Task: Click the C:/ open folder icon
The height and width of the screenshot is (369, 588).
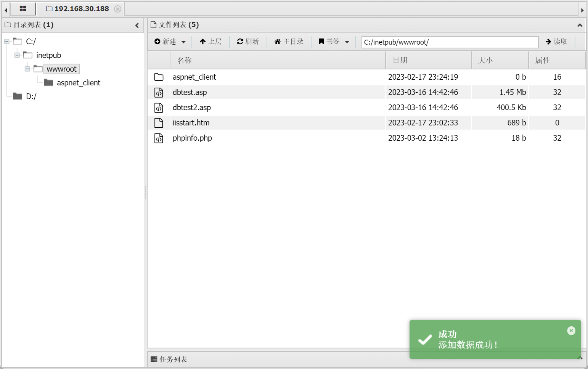Action: tap(18, 41)
